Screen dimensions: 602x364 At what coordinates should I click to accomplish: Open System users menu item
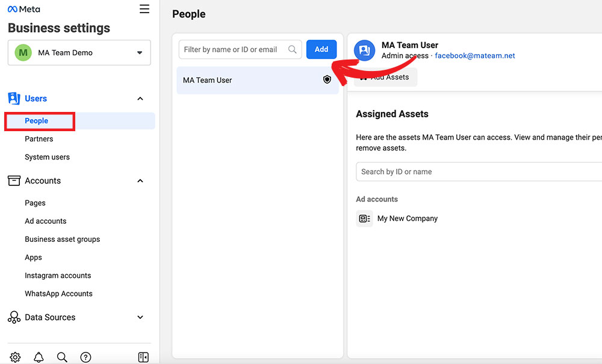point(47,157)
